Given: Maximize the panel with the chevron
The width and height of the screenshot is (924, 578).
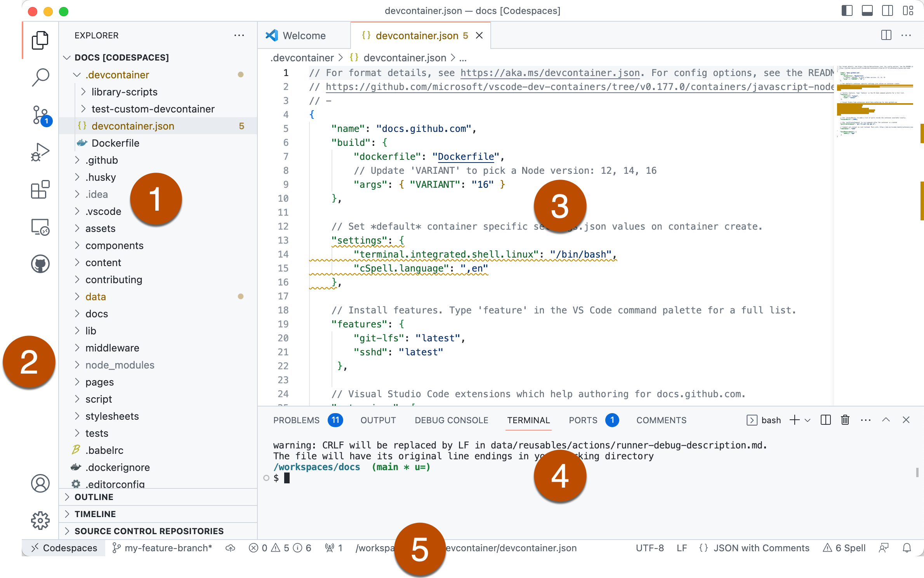Looking at the screenshot, I should point(886,420).
